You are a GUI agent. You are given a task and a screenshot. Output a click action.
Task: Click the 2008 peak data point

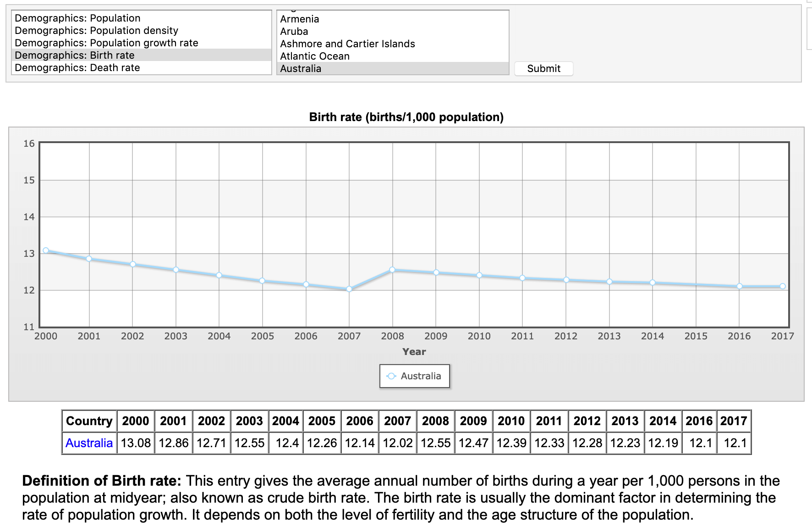393,270
